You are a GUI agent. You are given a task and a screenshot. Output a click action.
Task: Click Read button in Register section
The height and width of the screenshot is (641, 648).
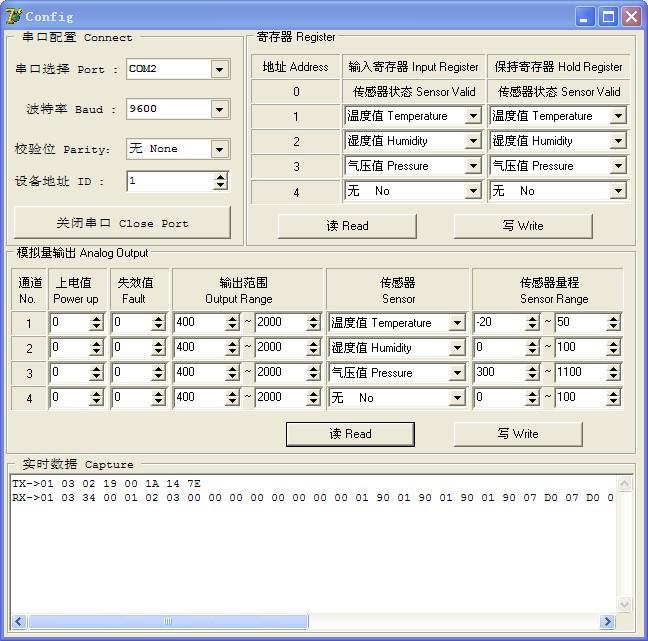[347, 226]
